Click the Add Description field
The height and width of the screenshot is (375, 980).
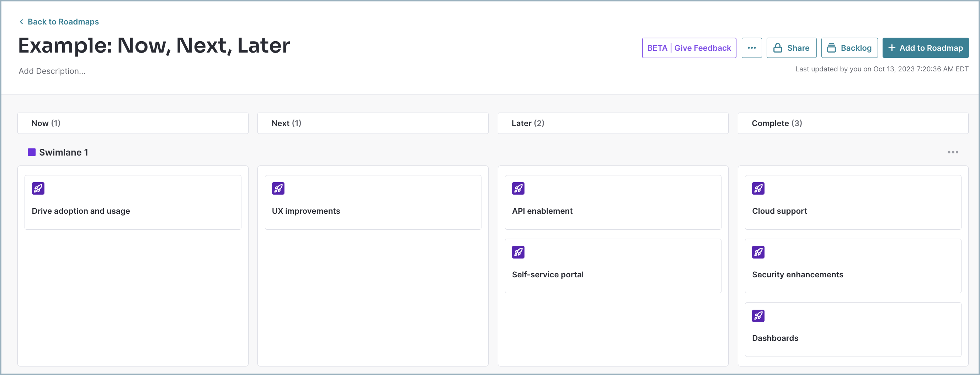pos(52,71)
